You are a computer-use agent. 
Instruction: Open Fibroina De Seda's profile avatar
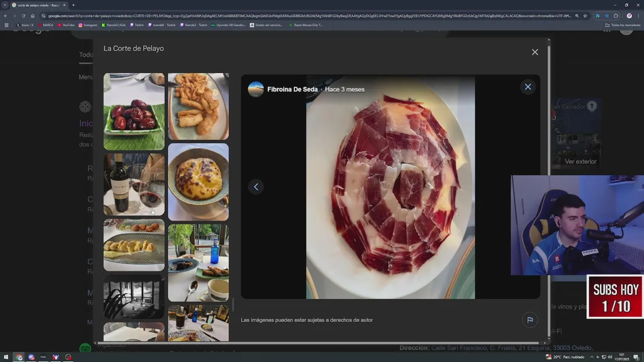coord(256,89)
